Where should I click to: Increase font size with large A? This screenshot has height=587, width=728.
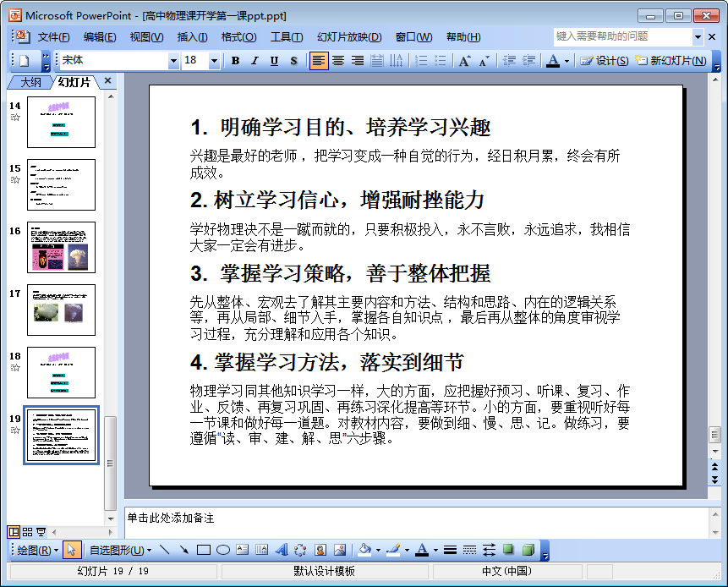click(465, 61)
